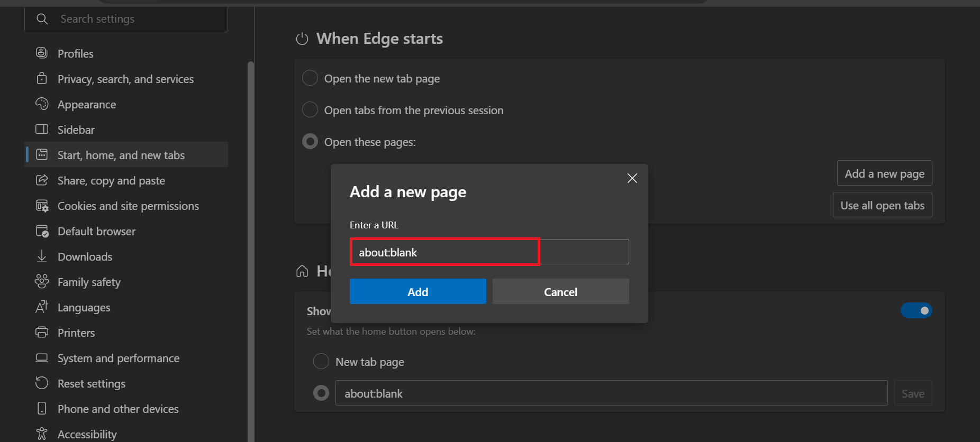
Task: Click the power icon beside When Edge starts
Action: pos(302,39)
